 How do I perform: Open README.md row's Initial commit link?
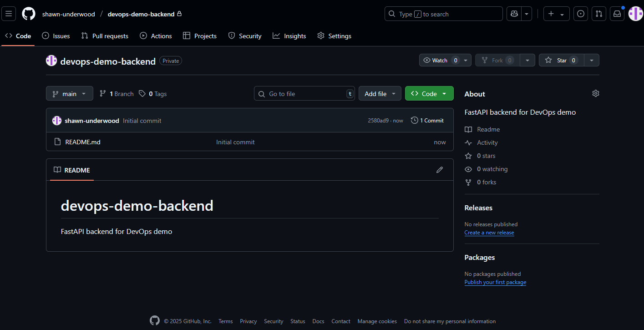point(235,142)
